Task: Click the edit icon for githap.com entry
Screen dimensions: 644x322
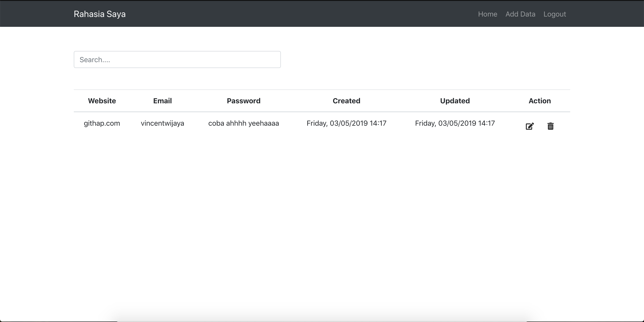Action: coord(530,126)
